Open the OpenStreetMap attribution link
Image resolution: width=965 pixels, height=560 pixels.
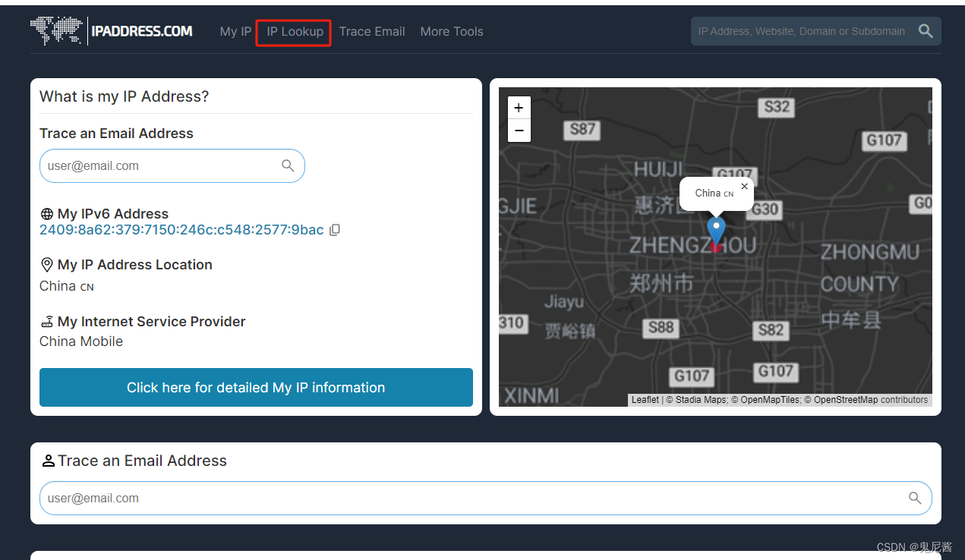[x=846, y=400]
